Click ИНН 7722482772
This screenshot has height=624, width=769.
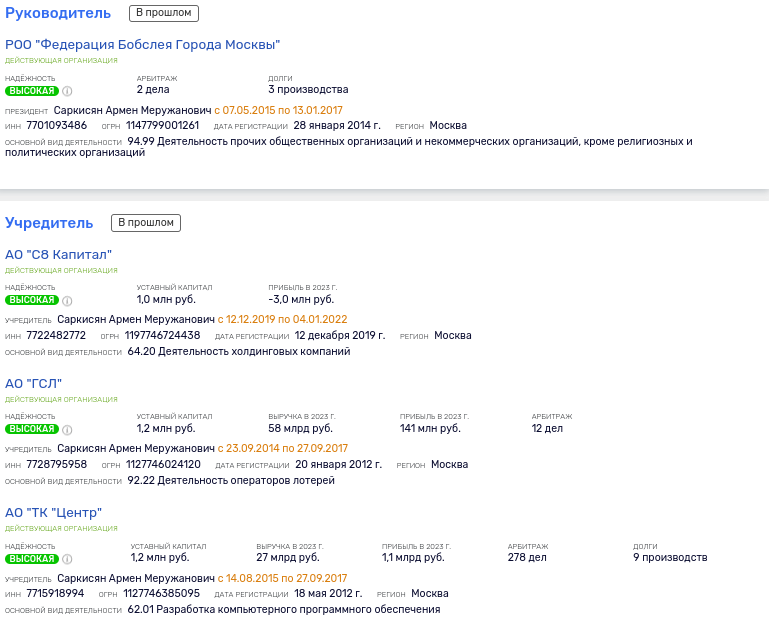tap(56, 336)
